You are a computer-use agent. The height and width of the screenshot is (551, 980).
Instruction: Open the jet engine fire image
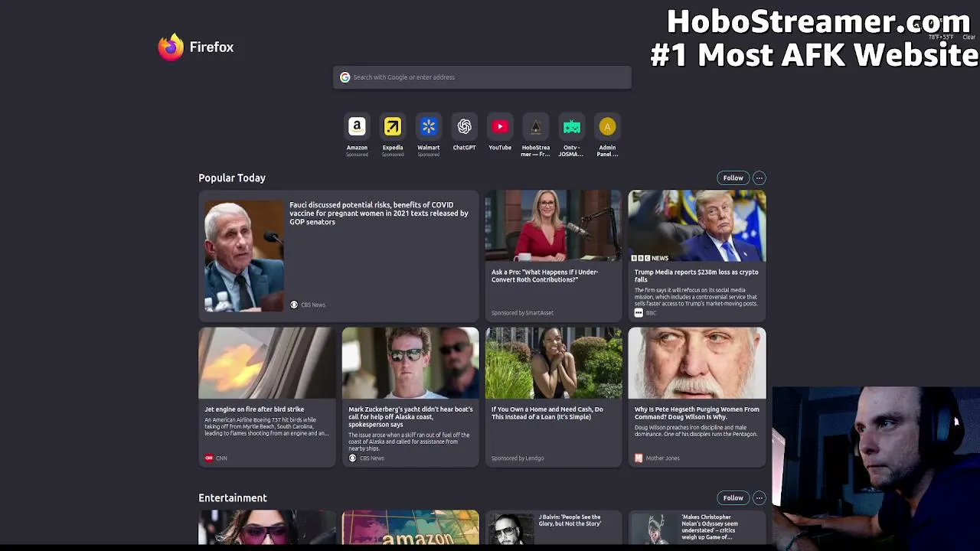point(266,364)
